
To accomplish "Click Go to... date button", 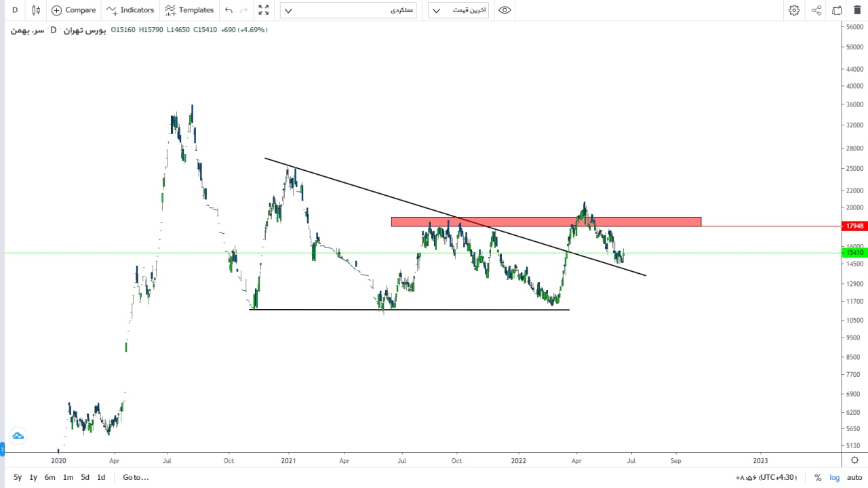I will pyautogui.click(x=136, y=477).
